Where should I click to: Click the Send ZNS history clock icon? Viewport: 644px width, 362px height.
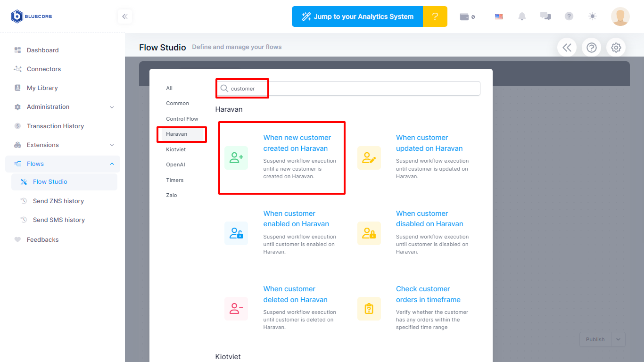[x=24, y=201]
